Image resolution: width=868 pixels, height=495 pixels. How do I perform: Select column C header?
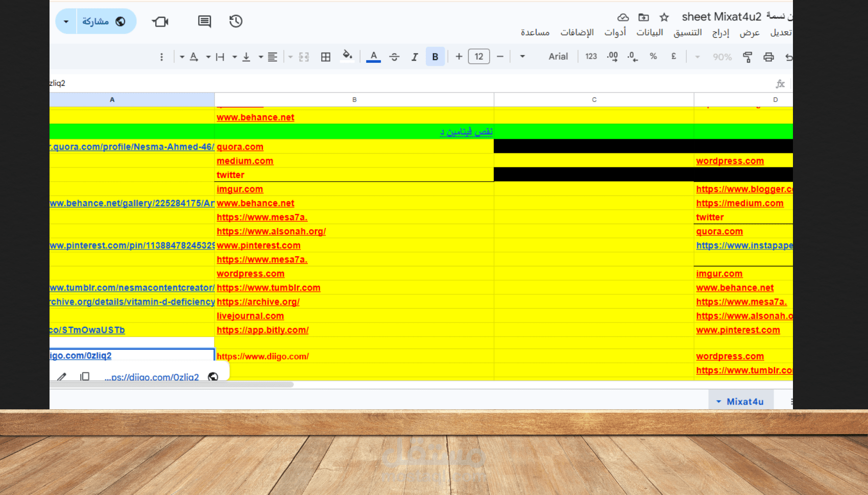[594, 100]
